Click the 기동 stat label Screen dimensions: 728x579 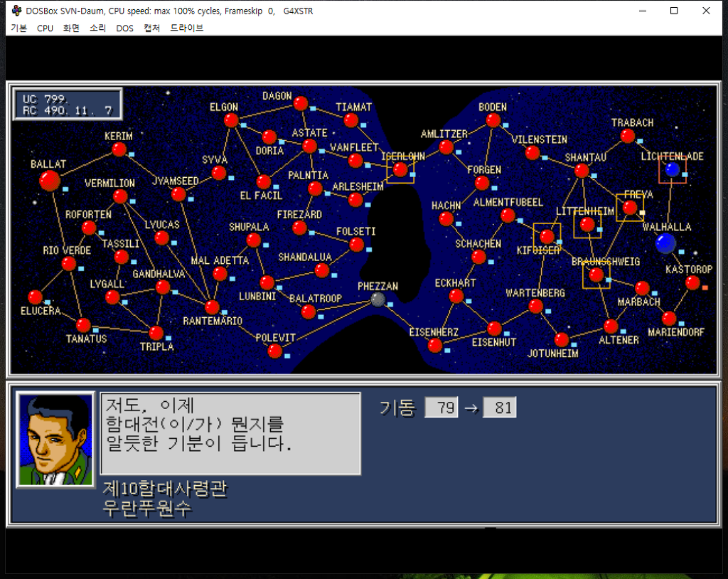pos(397,408)
